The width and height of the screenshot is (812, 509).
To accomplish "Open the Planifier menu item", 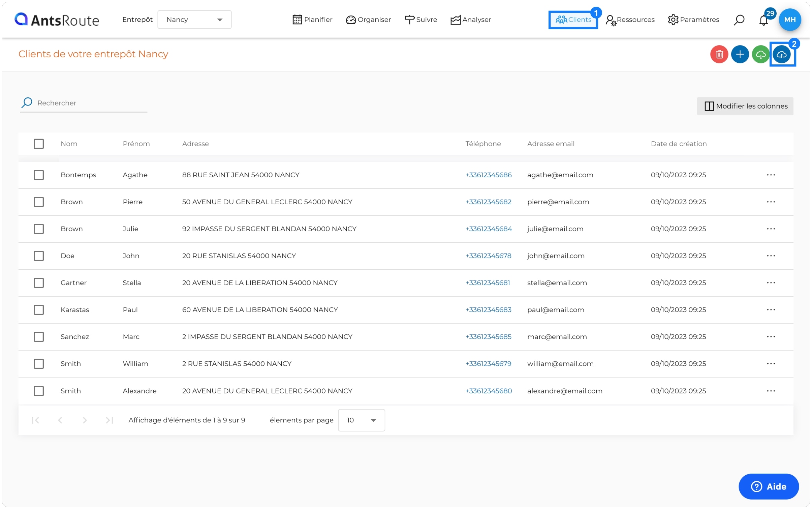I will [x=312, y=20].
